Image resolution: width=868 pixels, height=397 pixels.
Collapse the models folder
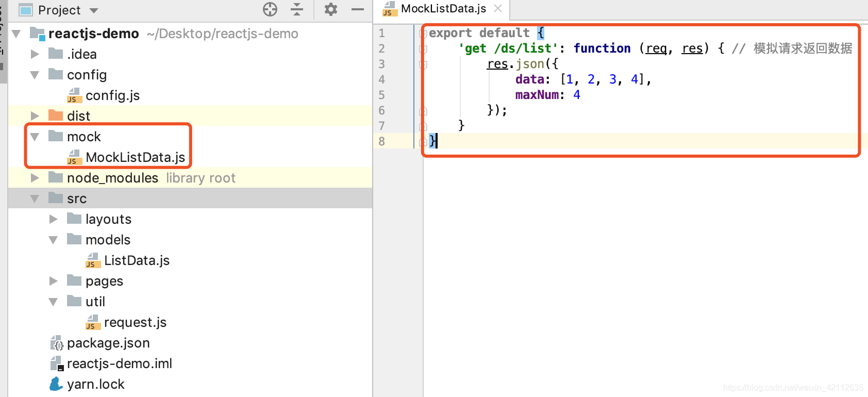pos(54,240)
